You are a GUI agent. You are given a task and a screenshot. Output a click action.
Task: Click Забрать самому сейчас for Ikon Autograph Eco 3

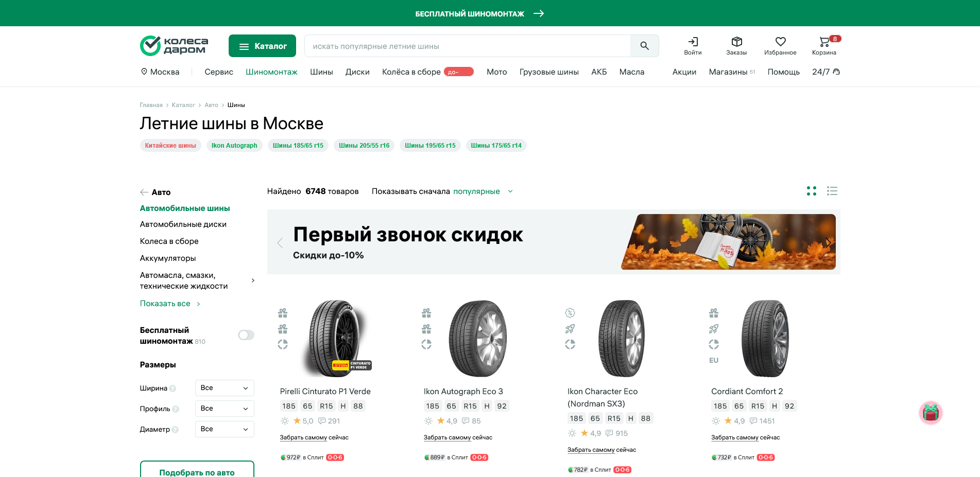457,437
